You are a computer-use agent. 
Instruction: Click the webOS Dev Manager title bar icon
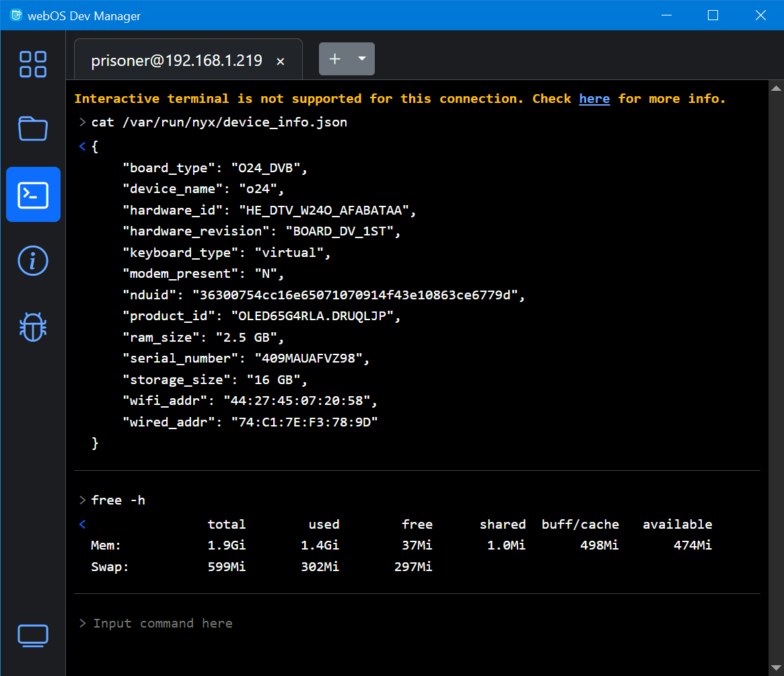(16, 15)
